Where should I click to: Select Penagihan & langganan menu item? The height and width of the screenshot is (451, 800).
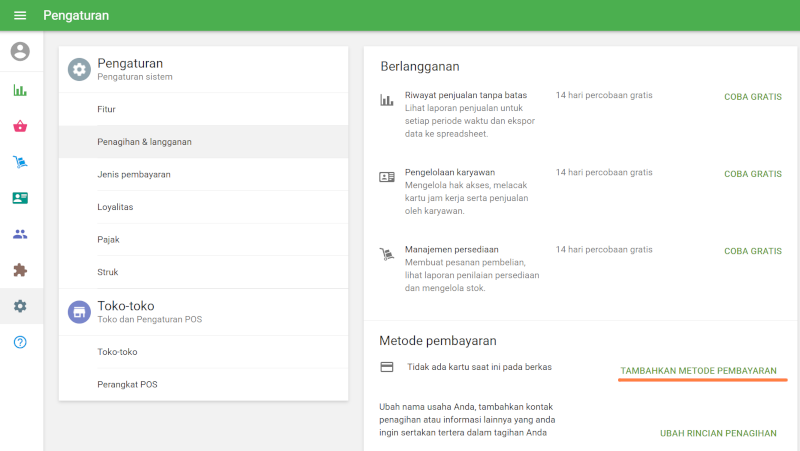coord(144,142)
